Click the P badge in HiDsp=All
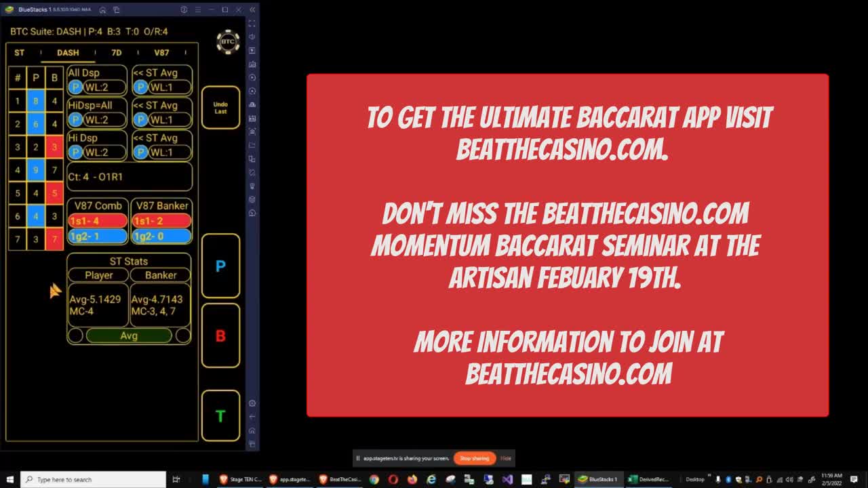This screenshot has width=868, height=488. tap(75, 119)
